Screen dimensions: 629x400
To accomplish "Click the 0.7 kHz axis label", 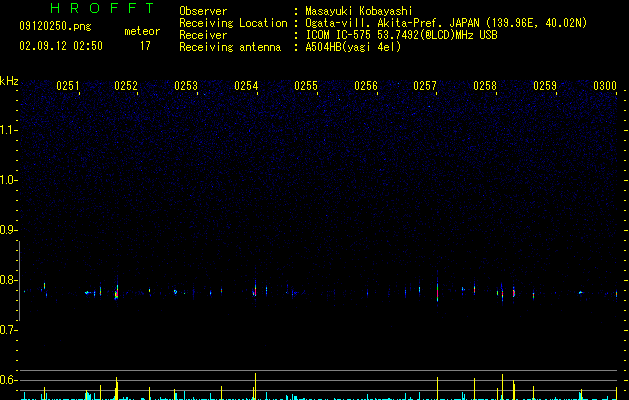I will point(9,330).
